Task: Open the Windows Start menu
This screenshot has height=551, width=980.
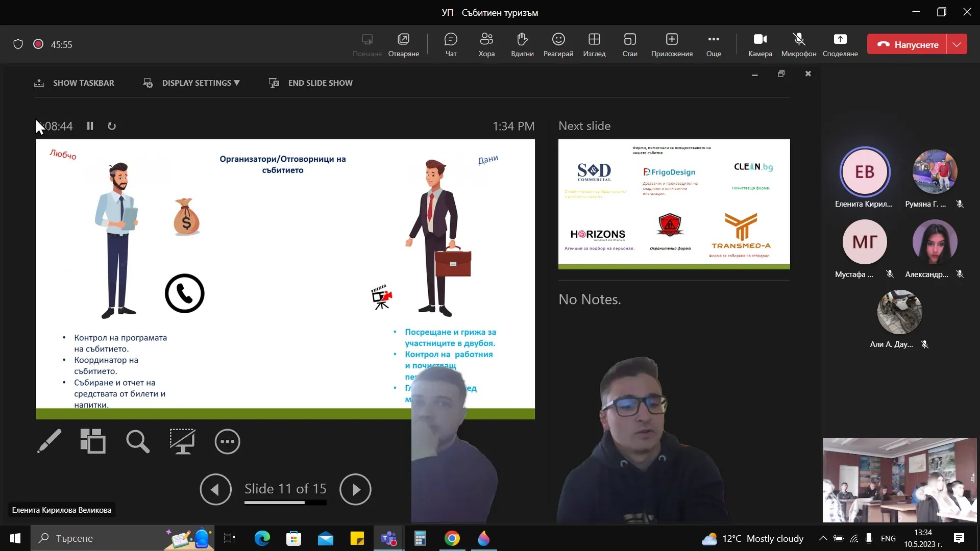Action: [15, 538]
